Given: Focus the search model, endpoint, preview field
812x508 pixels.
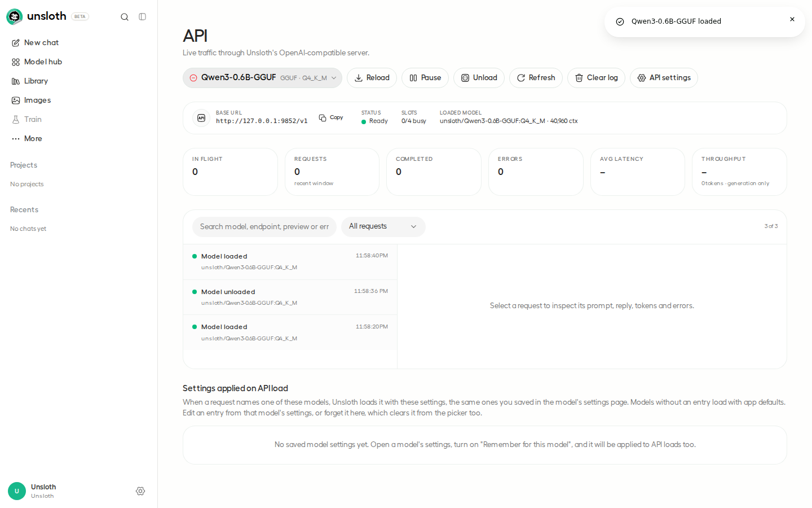Looking at the screenshot, I should coord(264,227).
